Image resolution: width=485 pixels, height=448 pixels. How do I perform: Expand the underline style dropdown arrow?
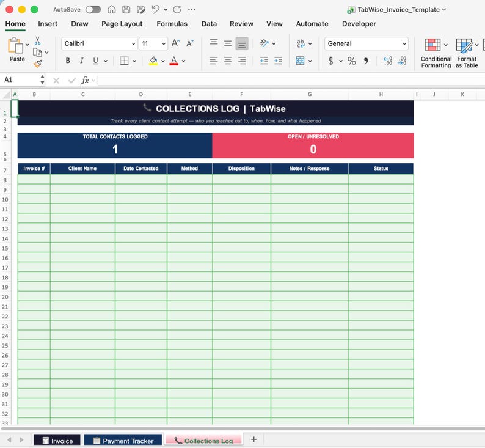(106, 61)
